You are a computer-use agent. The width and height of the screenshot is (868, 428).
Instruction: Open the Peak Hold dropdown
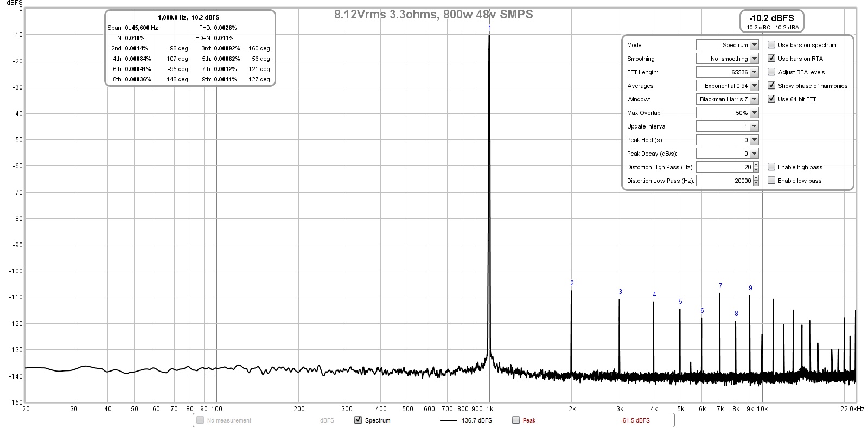(x=727, y=140)
